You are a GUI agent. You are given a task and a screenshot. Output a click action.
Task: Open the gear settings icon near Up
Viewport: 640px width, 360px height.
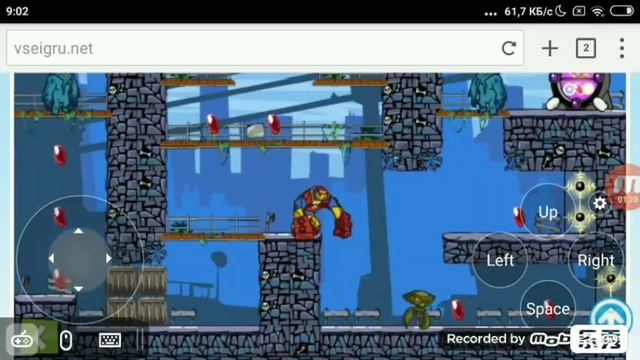tap(600, 203)
